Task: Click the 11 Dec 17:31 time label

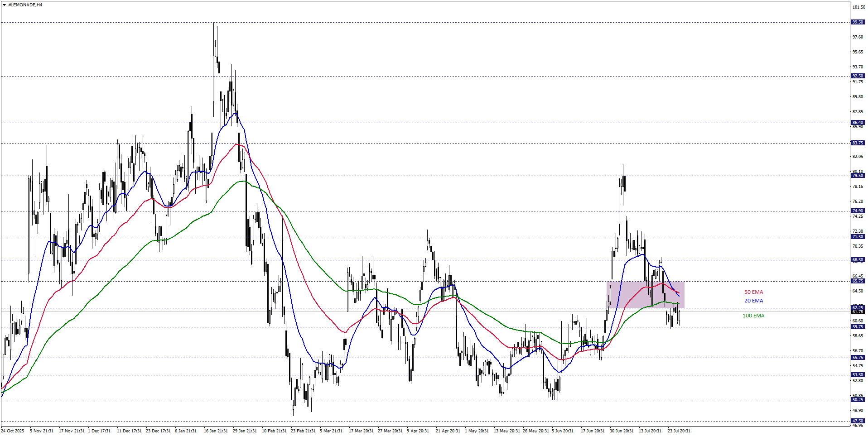Action: point(129,431)
